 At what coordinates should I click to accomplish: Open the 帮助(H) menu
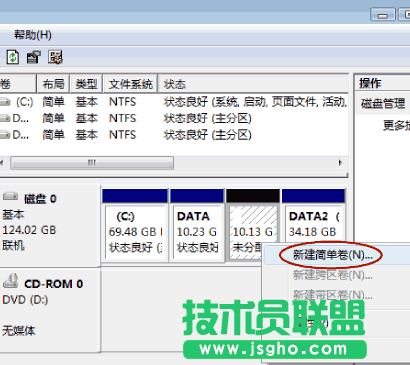click(33, 35)
